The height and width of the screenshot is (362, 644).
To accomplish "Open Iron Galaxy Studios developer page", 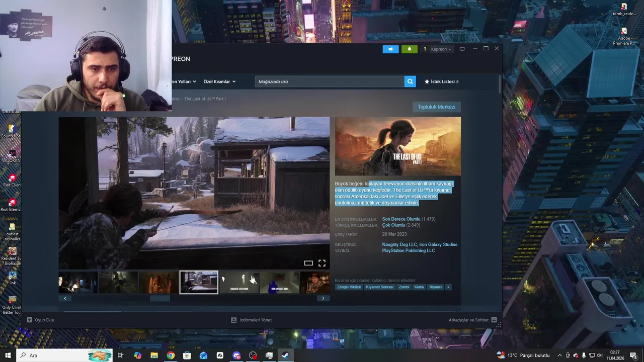I will click(438, 244).
